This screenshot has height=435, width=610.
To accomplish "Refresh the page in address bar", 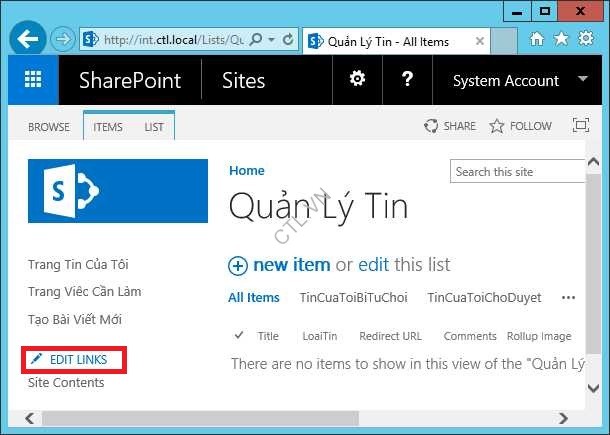I will click(x=288, y=40).
